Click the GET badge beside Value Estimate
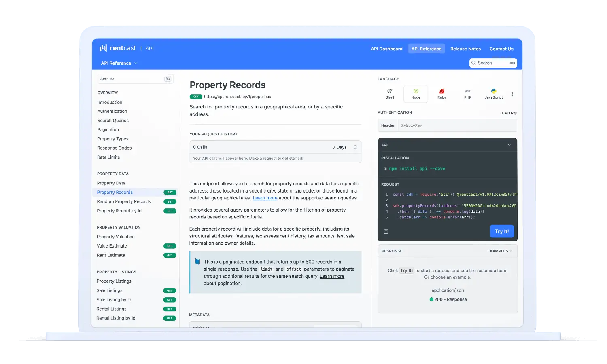This screenshot has width=607, height=364. point(170,246)
